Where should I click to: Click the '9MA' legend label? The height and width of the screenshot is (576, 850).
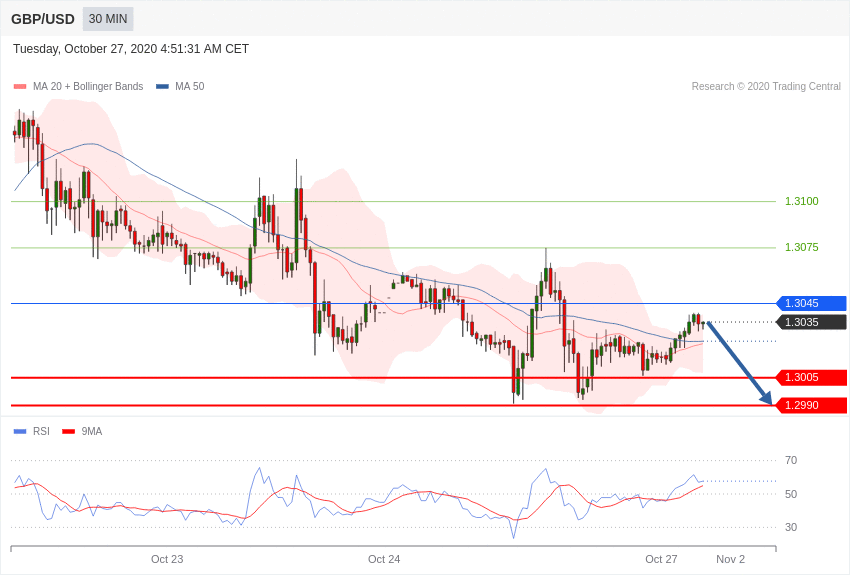pyautogui.click(x=92, y=431)
